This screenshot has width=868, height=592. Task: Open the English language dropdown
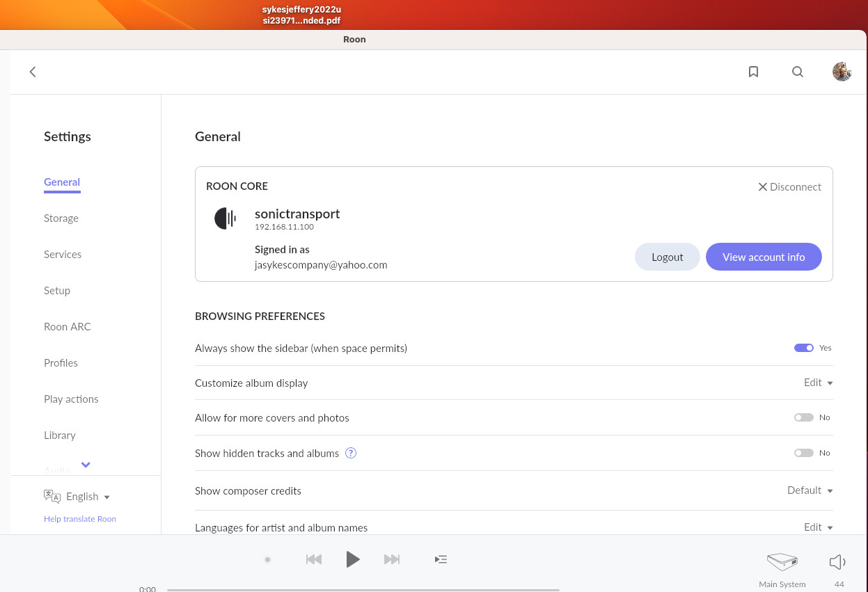(x=87, y=497)
